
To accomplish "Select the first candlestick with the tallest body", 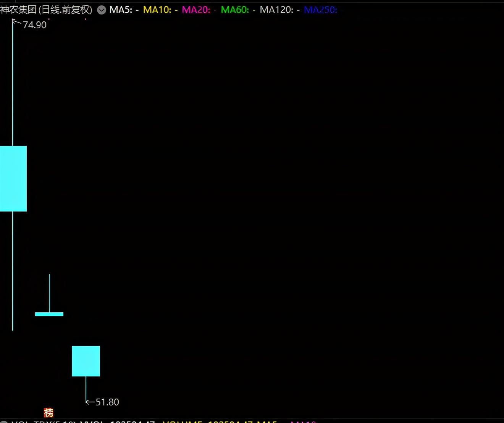I will click(x=13, y=178).
